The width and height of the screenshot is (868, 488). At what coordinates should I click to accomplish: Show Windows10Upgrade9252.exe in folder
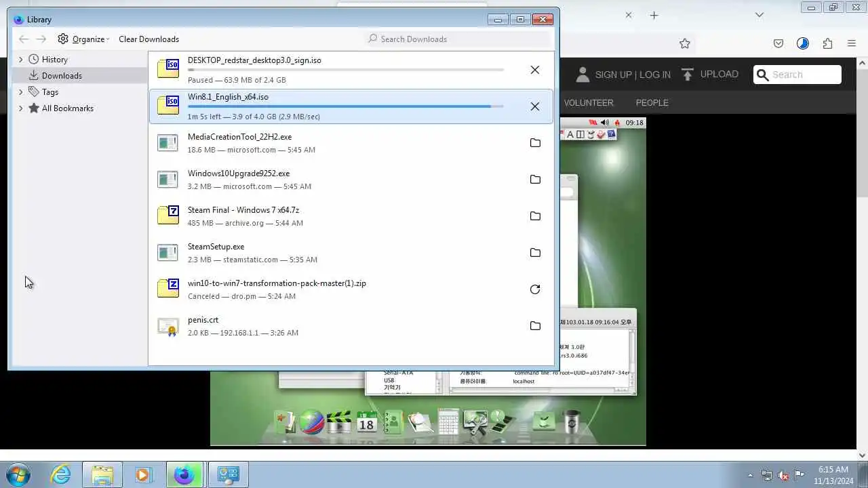coord(535,180)
